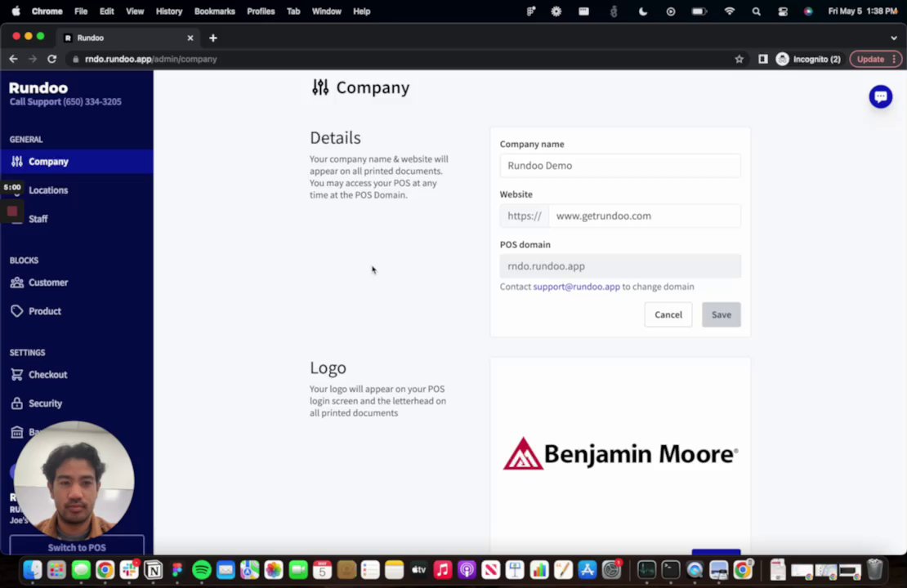Click the presenter webcam bubble

(74, 481)
